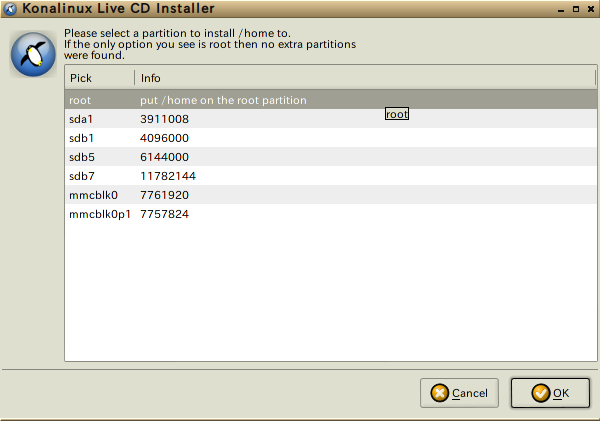The image size is (600, 421).
Task: Click size value 4096000
Action: [165, 138]
